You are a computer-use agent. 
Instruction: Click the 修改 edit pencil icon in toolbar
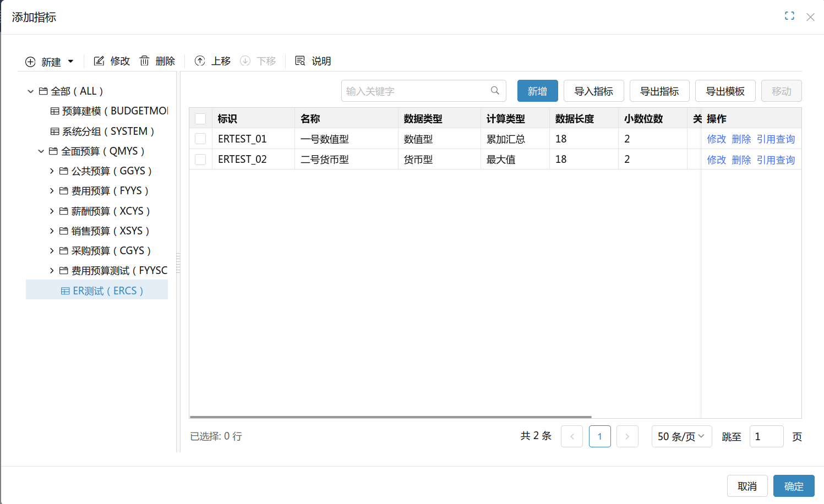pyautogui.click(x=99, y=61)
